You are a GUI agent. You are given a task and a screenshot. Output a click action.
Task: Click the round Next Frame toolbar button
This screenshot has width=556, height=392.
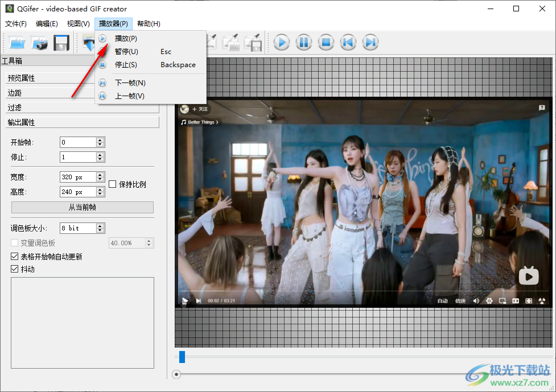pyautogui.click(x=370, y=43)
